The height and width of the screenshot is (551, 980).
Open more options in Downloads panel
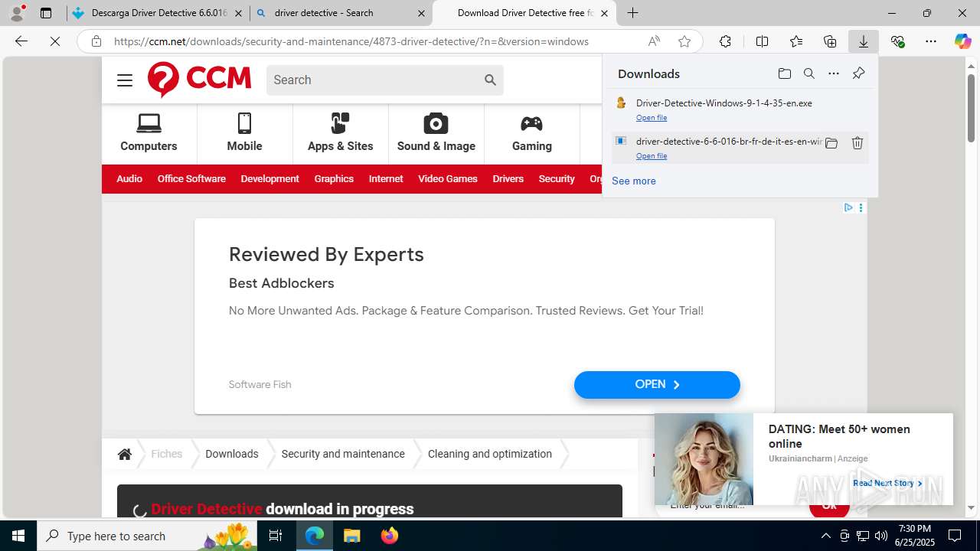(834, 73)
